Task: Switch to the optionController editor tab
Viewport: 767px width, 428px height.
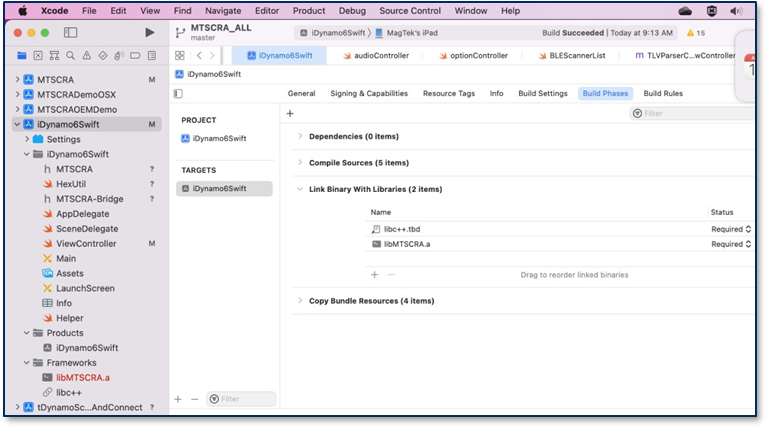Action: (473, 56)
